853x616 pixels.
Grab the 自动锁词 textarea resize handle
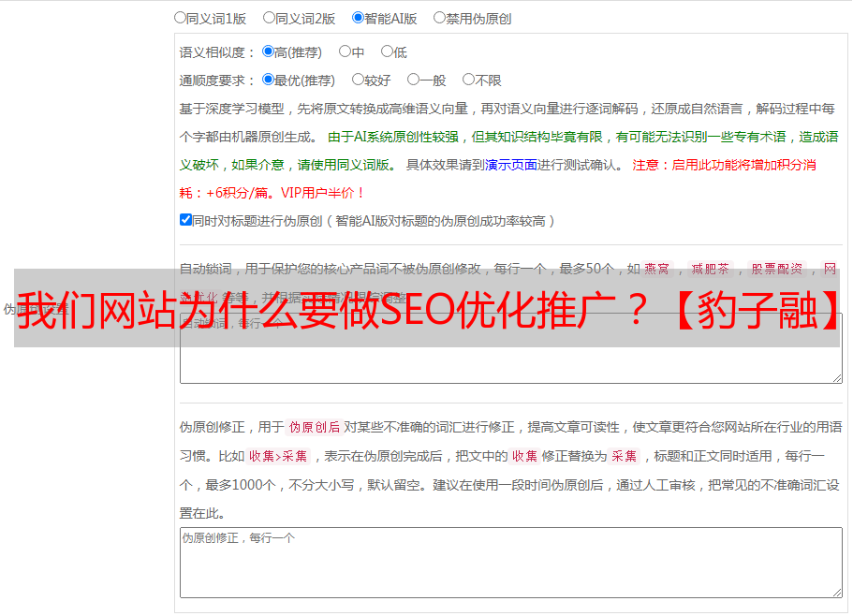837,378
